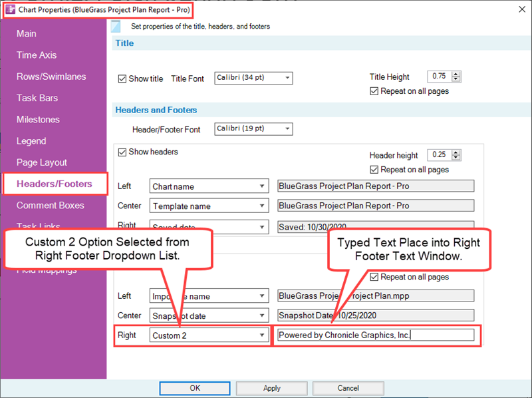Click the Headers and Footers section heading
Image resolution: width=532 pixels, height=398 pixels.
[156, 110]
